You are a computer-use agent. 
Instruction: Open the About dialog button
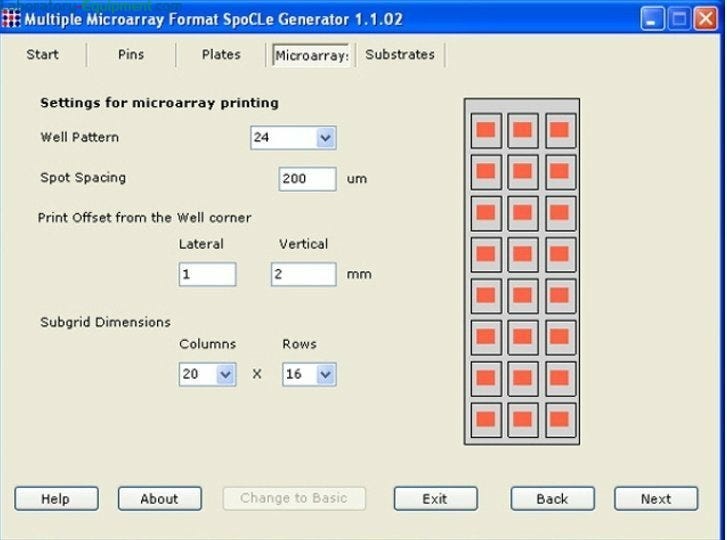pyautogui.click(x=159, y=499)
